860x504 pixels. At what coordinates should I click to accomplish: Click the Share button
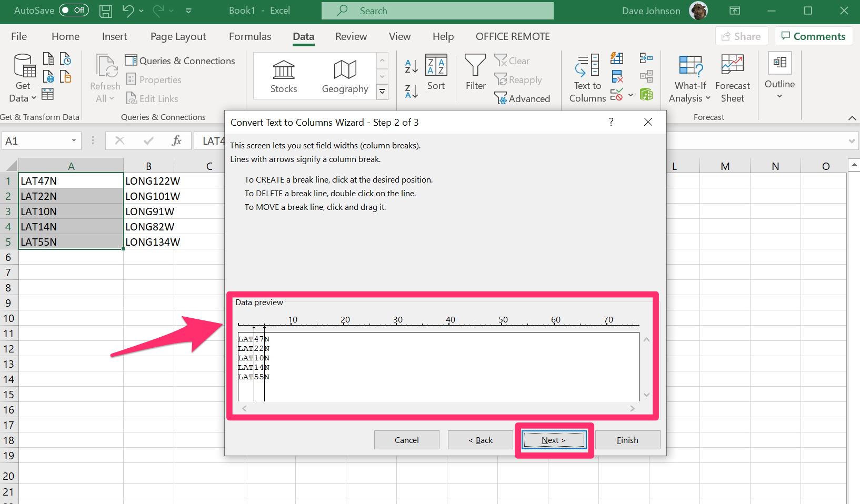pyautogui.click(x=741, y=36)
